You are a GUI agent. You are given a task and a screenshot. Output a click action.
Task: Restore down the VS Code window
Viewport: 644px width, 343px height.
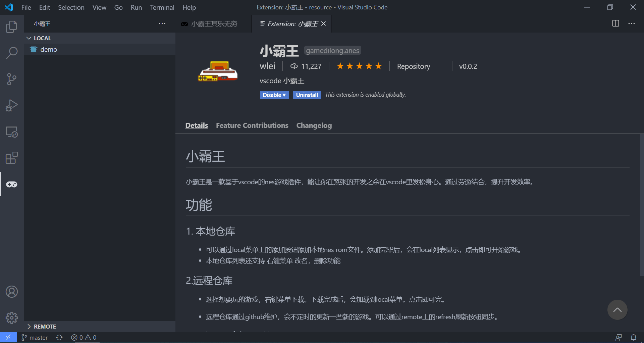(x=610, y=7)
